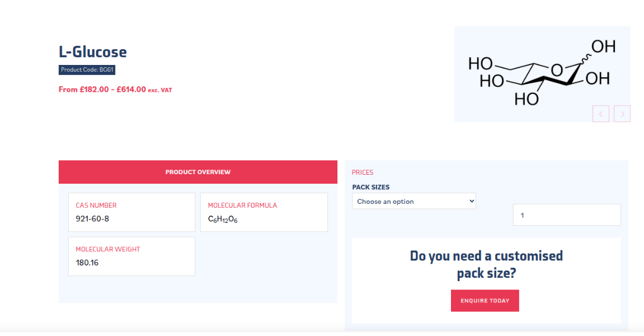Open the 'Choose an option' pack sizes dropdown
This screenshot has width=644, height=336.
(x=413, y=202)
